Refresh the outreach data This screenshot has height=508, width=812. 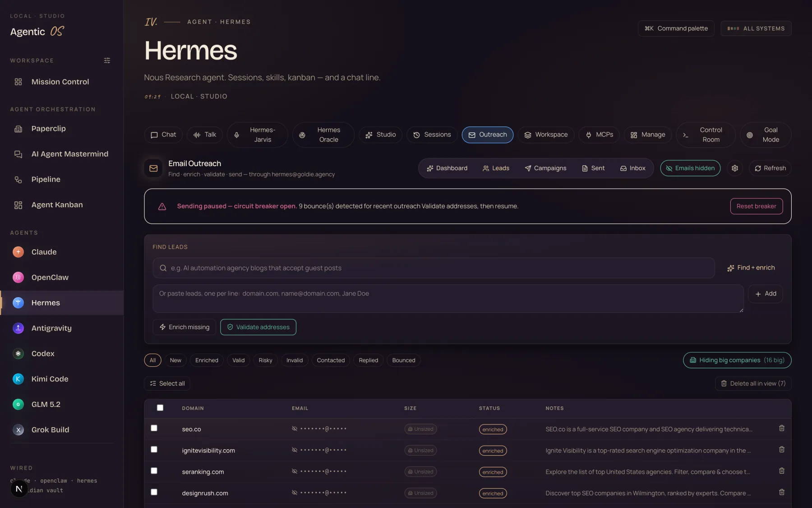[x=770, y=168]
